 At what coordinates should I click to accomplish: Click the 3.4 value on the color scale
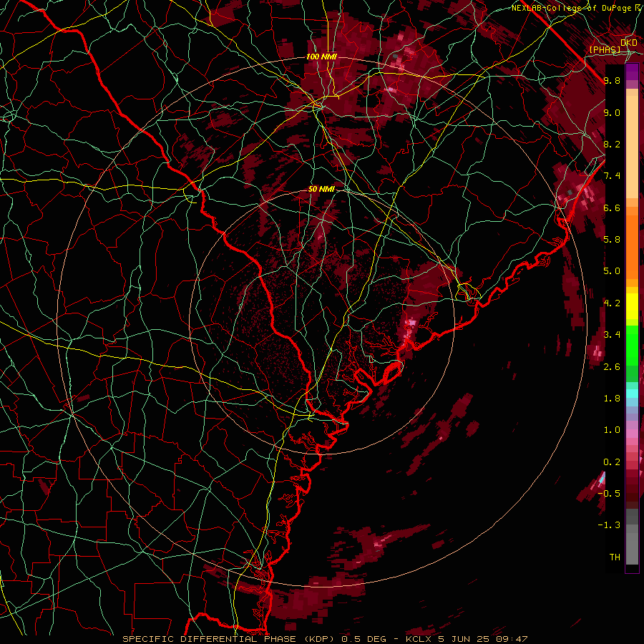(612, 335)
